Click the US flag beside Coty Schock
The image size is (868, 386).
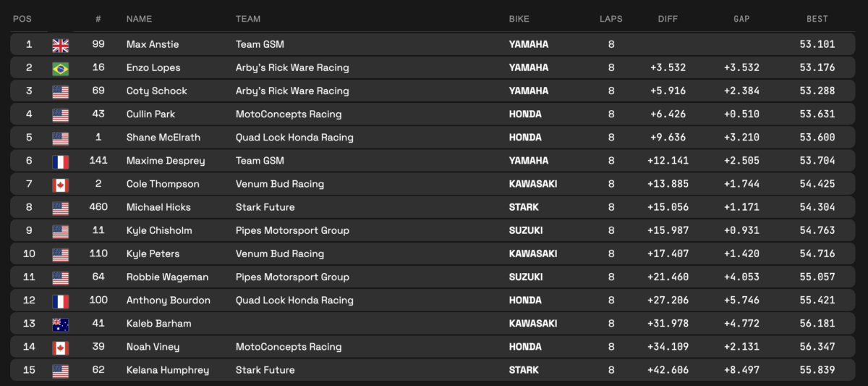[x=61, y=91]
